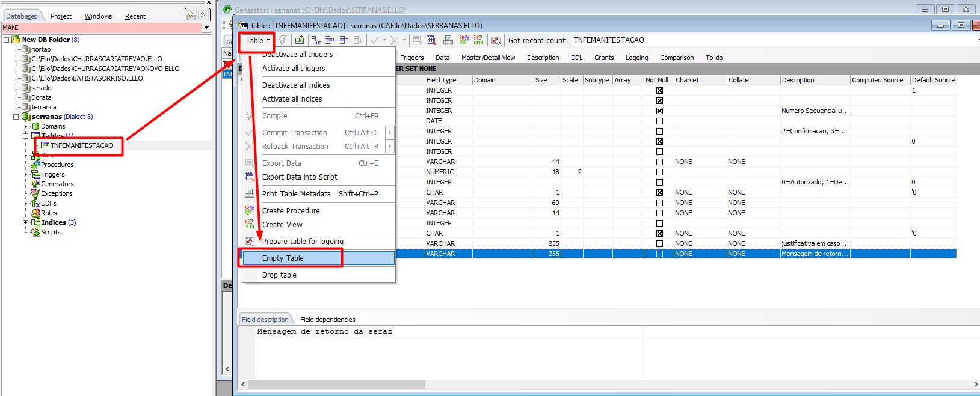
Task: Click the Export Data into Script toolbar icon
Action: pos(431,40)
